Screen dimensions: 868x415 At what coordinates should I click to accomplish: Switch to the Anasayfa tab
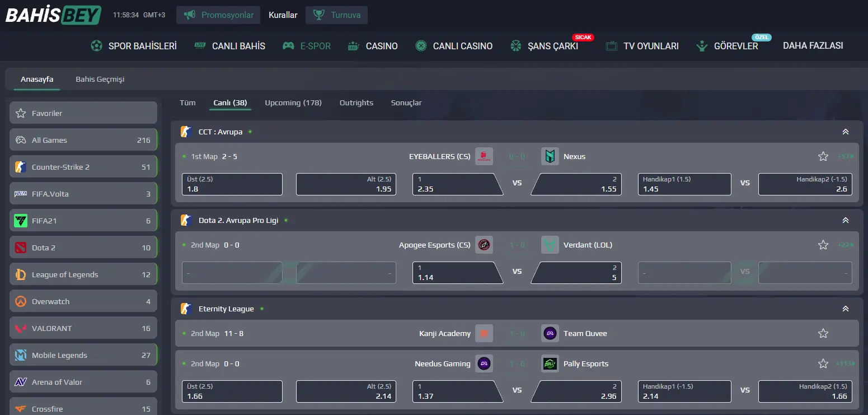(37, 79)
